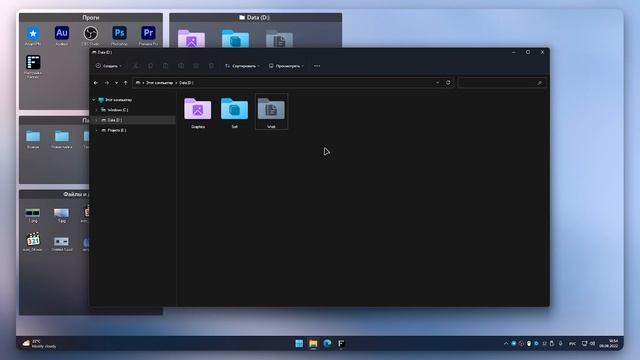Open the Создать (New) dropdown
The width and height of the screenshot is (640, 360).
point(109,66)
